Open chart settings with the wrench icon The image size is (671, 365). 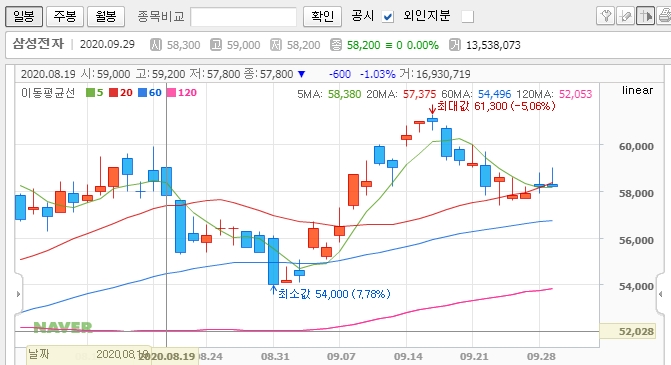click(x=605, y=16)
